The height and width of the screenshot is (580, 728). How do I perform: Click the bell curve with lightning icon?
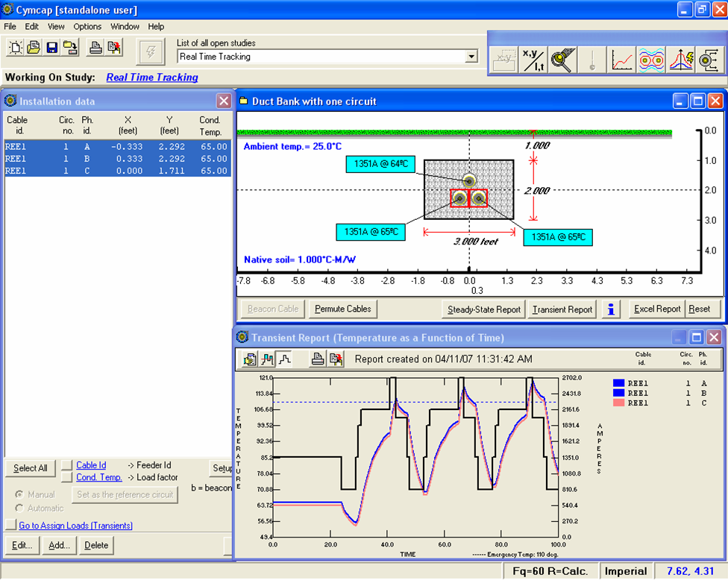point(680,60)
